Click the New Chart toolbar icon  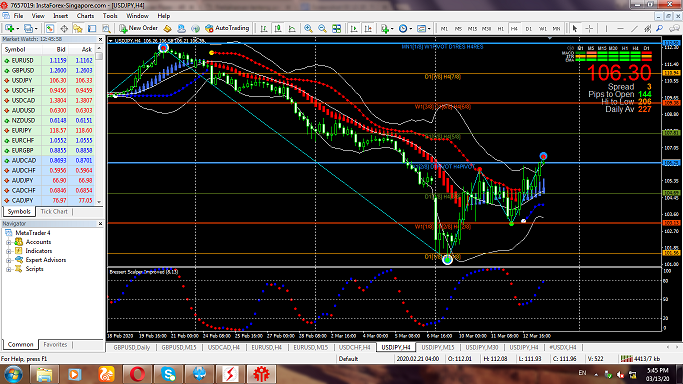tap(9, 28)
